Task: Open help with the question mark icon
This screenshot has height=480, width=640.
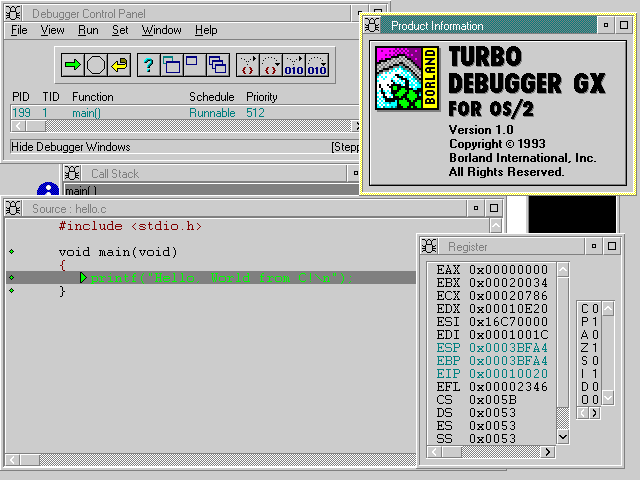Action: point(149,65)
